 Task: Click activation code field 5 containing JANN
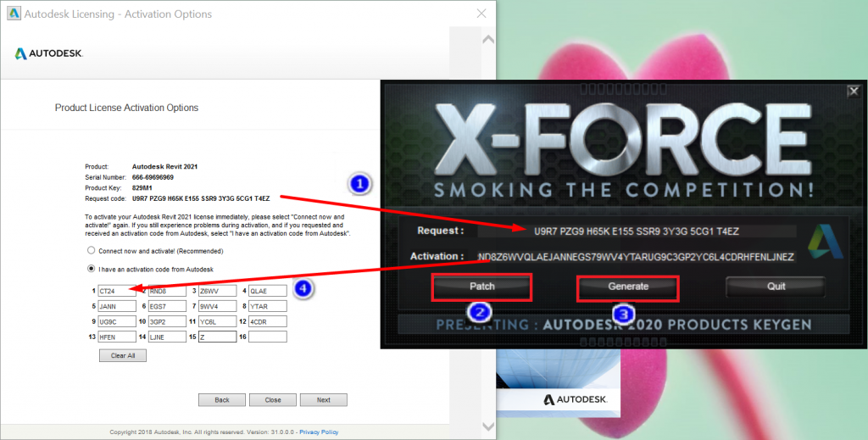click(117, 306)
